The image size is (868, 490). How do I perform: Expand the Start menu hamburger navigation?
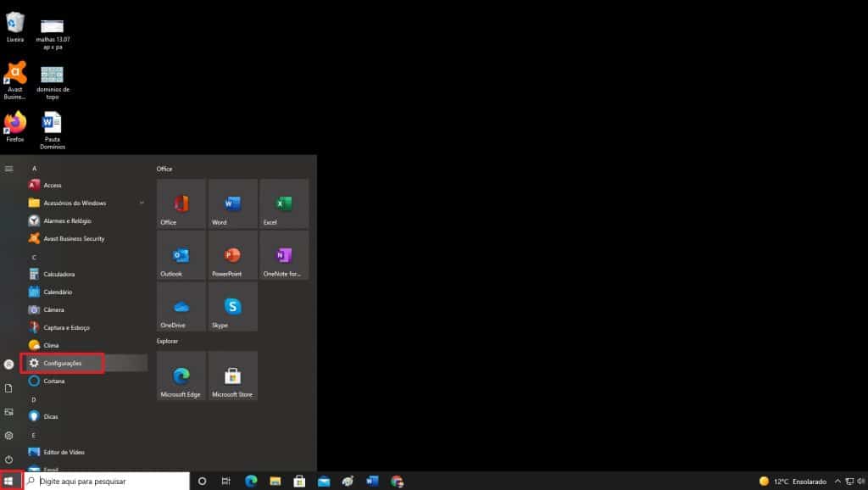(x=8, y=169)
